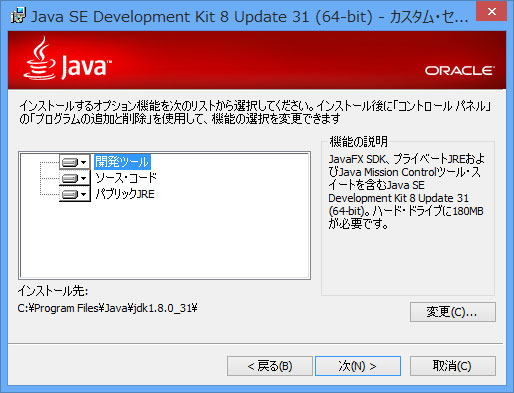Click the ORACLE logo in banner
This screenshot has height=393, width=514.
click(459, 71)
